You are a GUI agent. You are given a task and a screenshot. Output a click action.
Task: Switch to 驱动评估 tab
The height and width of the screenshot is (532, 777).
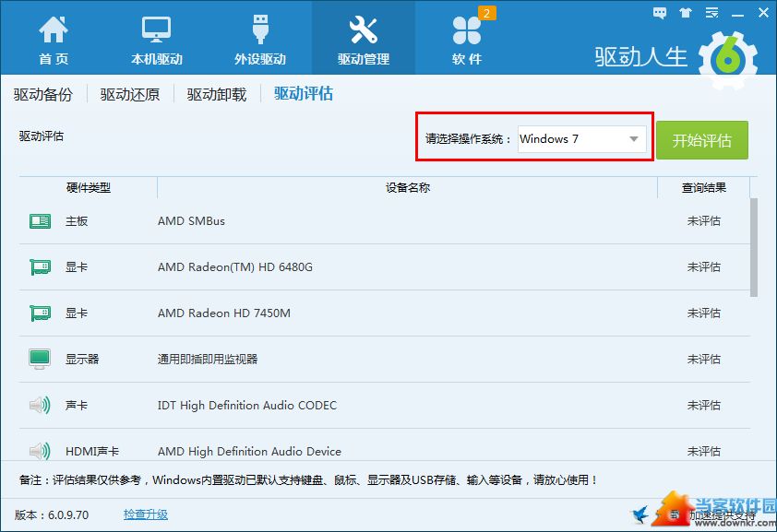pos(304,93)
